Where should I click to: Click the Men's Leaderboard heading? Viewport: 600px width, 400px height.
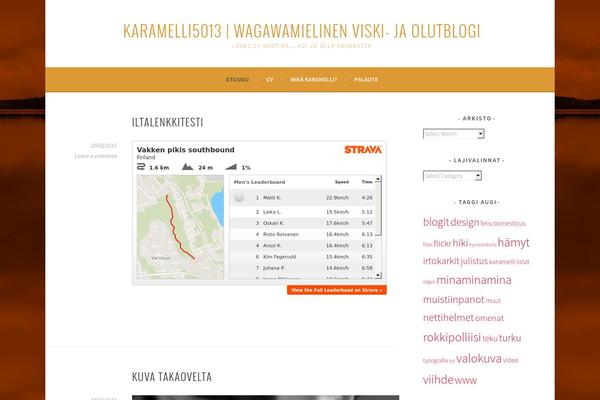click(259, 182)
